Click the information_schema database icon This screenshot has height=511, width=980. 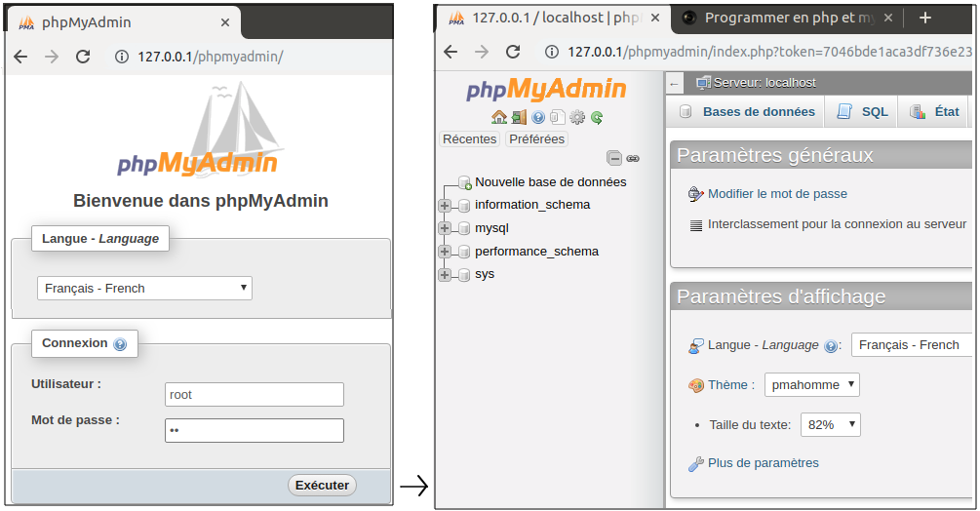tap(464, 206)
